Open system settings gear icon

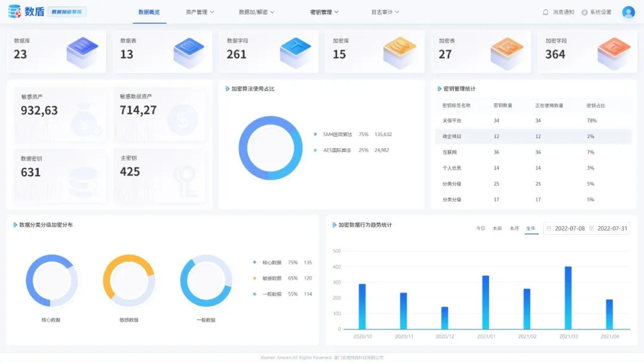coord(584,12)
